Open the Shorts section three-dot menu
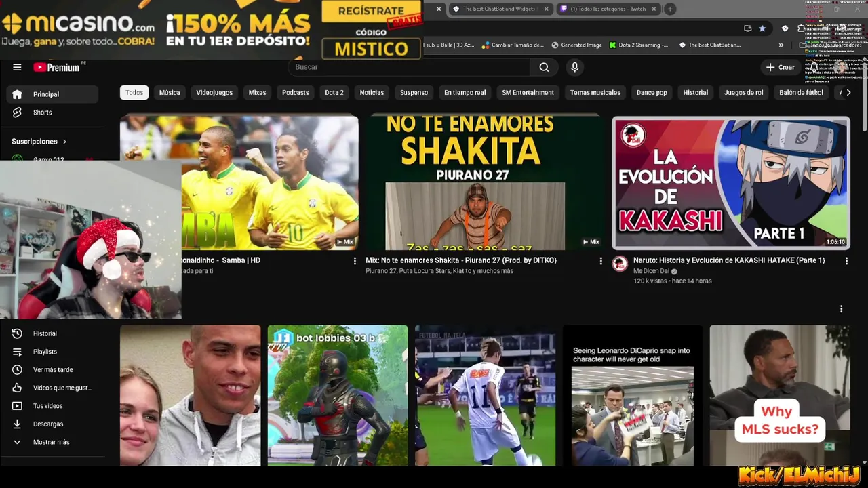The image size is (868, 488). click(841, 308)
